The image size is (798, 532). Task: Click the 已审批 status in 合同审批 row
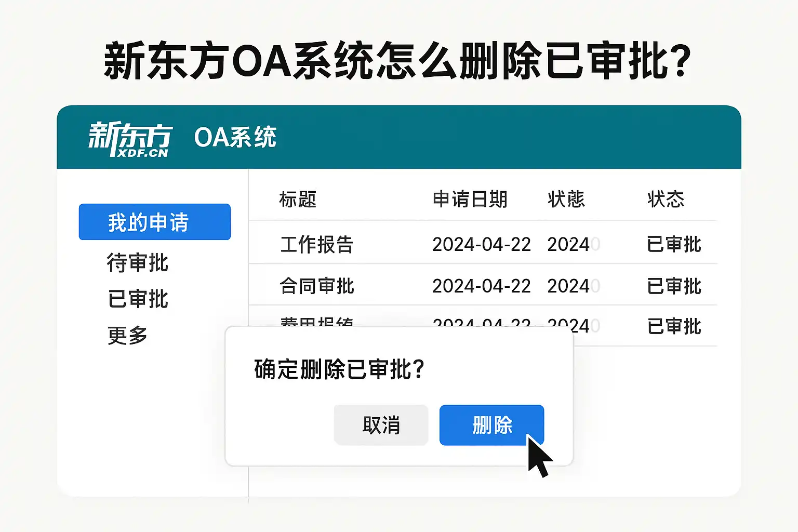tap(674, 286)
